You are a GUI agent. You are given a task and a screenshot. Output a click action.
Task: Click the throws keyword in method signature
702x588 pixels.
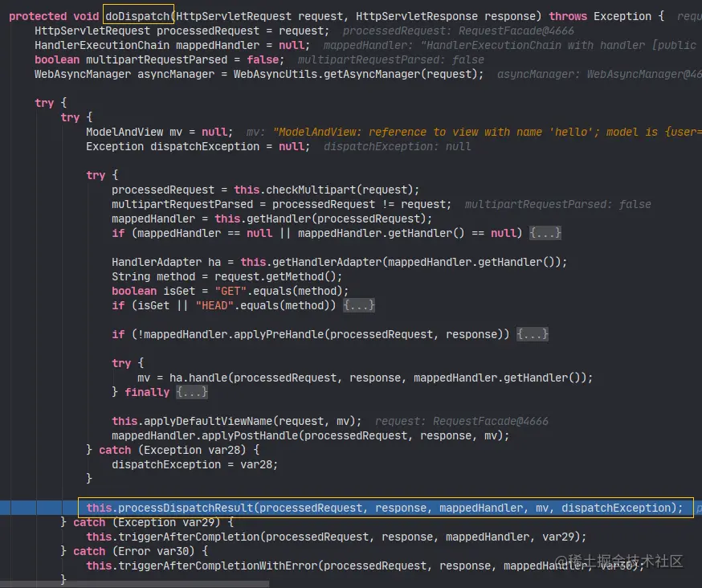tap(568, 16)
